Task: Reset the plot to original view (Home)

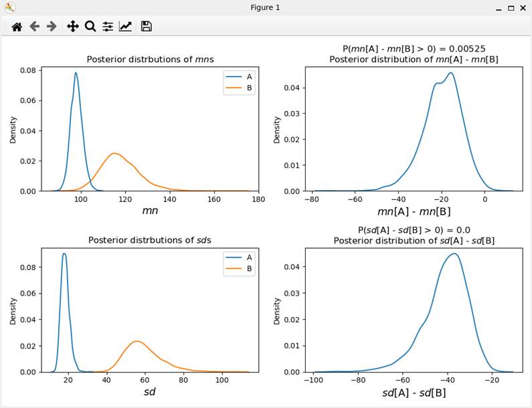Action: point(17,27)
